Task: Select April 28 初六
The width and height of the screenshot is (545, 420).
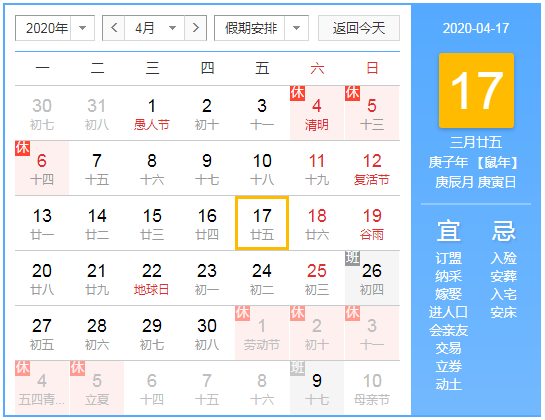Action: 97,333
